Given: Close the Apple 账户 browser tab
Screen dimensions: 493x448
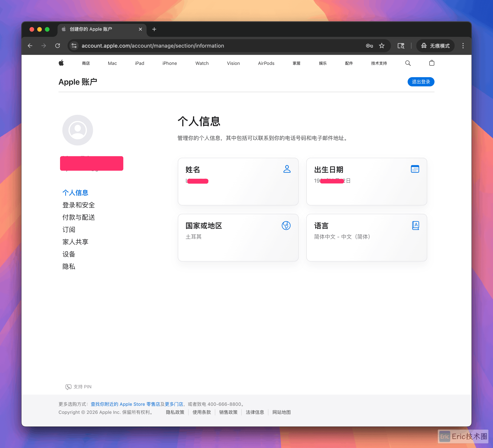Looking at the screenshot, I should [140, 29].
